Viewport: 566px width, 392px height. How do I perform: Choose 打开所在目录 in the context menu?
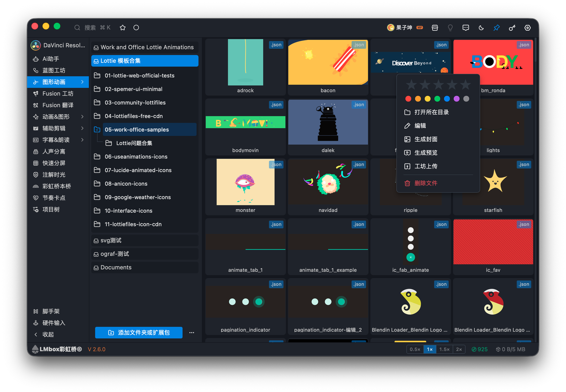(438, 112)
